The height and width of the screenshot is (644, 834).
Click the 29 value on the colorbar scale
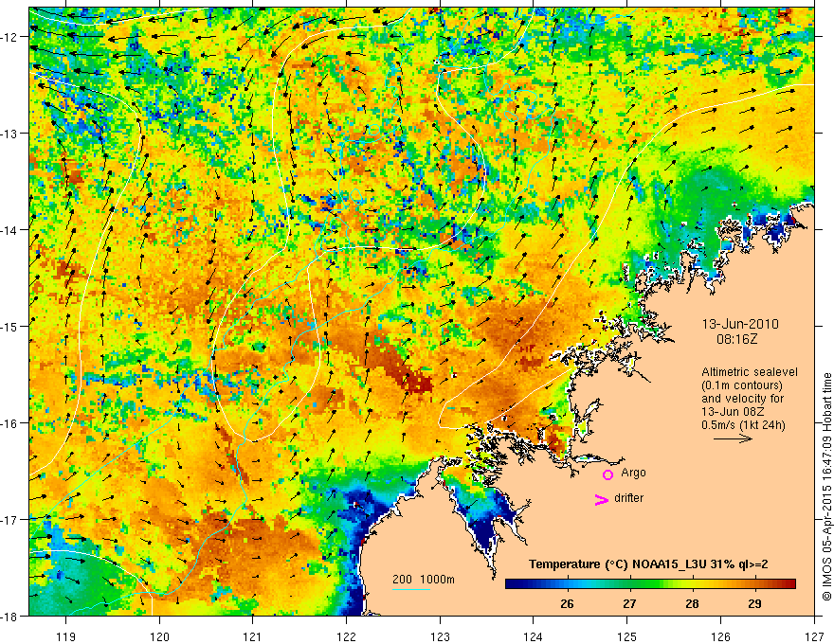(754, 603)
